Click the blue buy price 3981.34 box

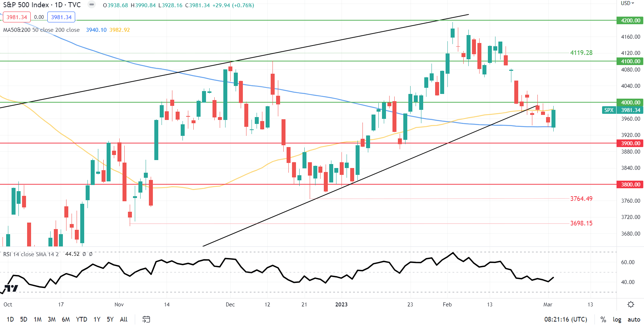(x=61, y=17)
